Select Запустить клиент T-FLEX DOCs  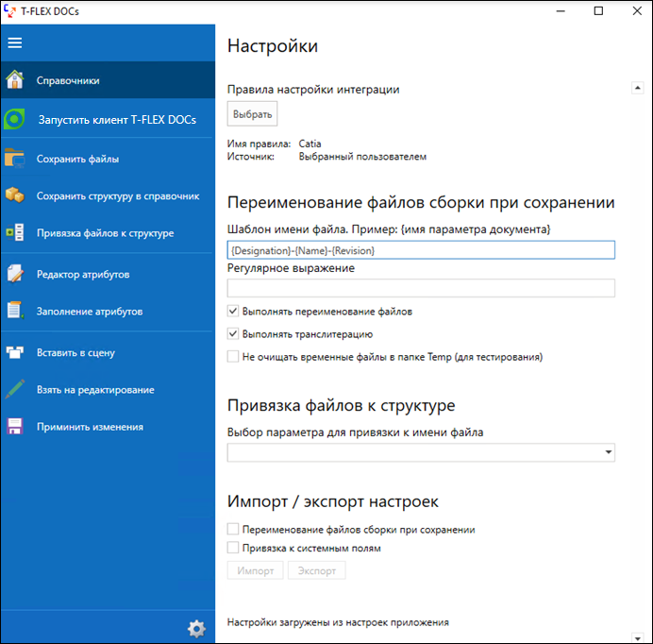pyautogui.click(x=108, y=119)
